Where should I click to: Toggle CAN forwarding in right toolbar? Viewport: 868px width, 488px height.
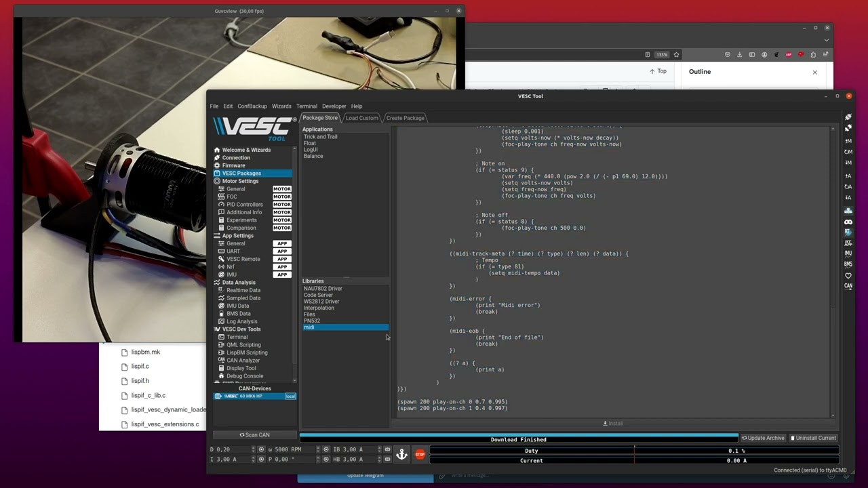tap(848, 286)
